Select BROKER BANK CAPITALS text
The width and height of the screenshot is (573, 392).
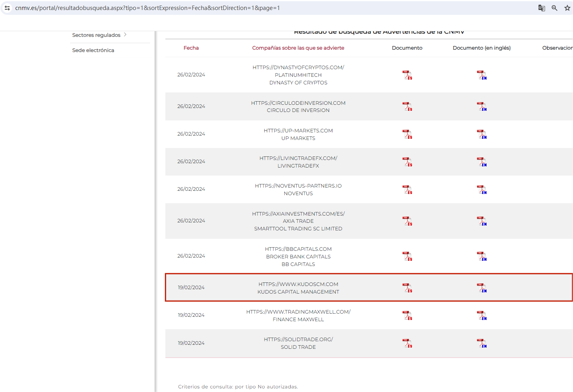(298, 257)
